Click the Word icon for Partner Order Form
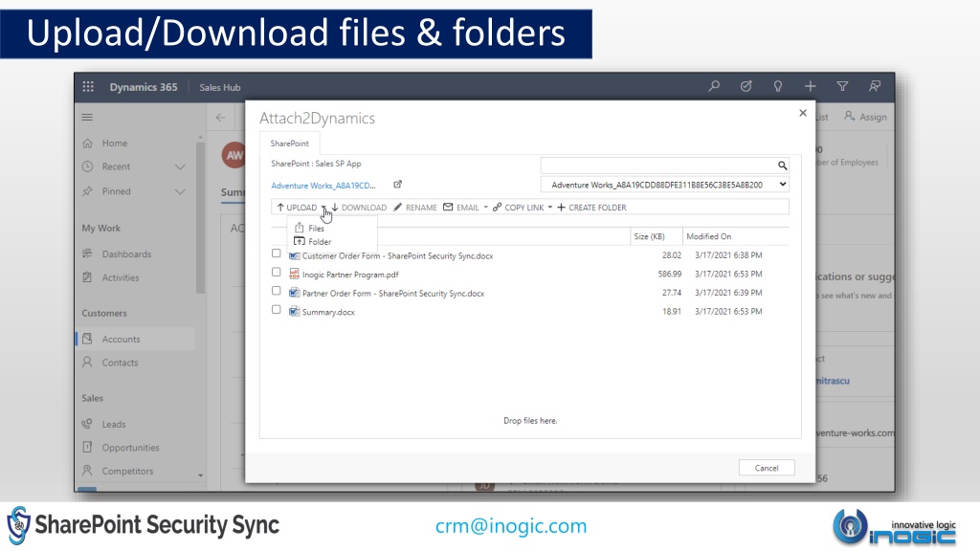Viewport: 980px width, 551px height. (x=295, y=293)
